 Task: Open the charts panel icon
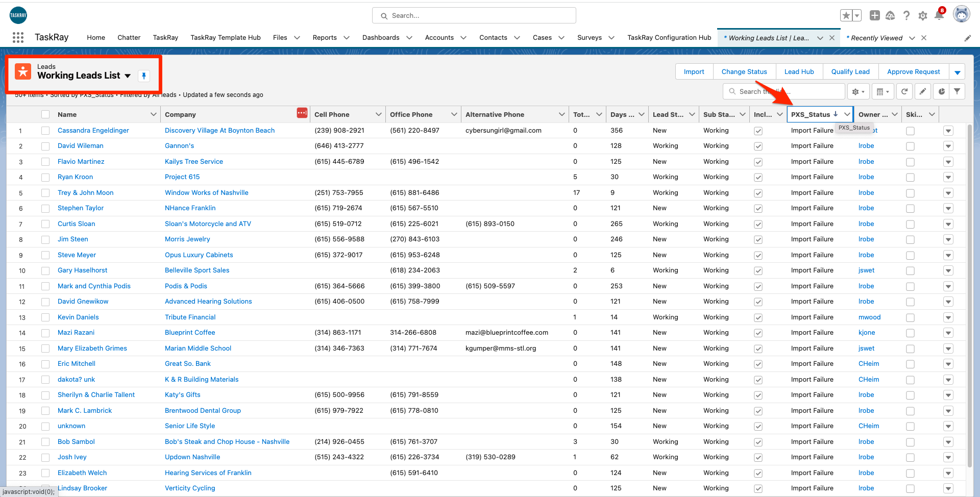point(941,91)
